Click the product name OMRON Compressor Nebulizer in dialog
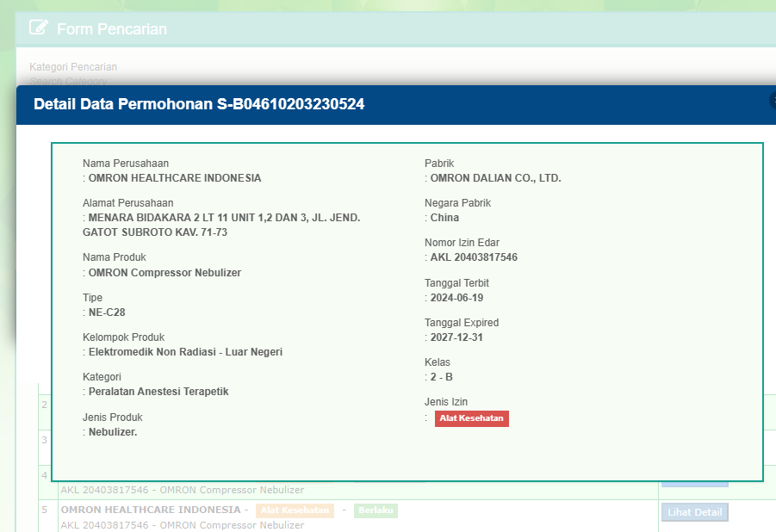 click(165, 273)
